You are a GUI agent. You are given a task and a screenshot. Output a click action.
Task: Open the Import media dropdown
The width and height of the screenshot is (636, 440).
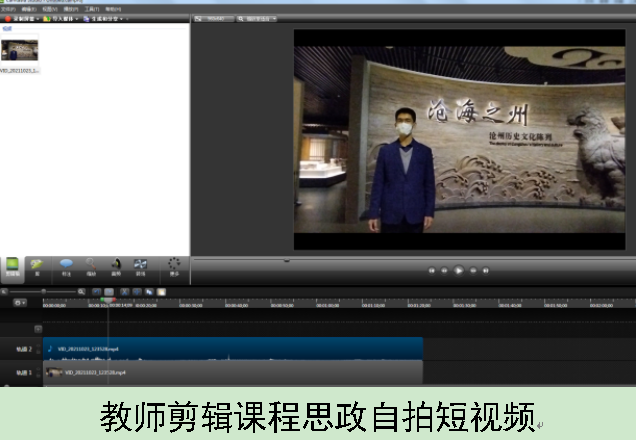(62, 18)
